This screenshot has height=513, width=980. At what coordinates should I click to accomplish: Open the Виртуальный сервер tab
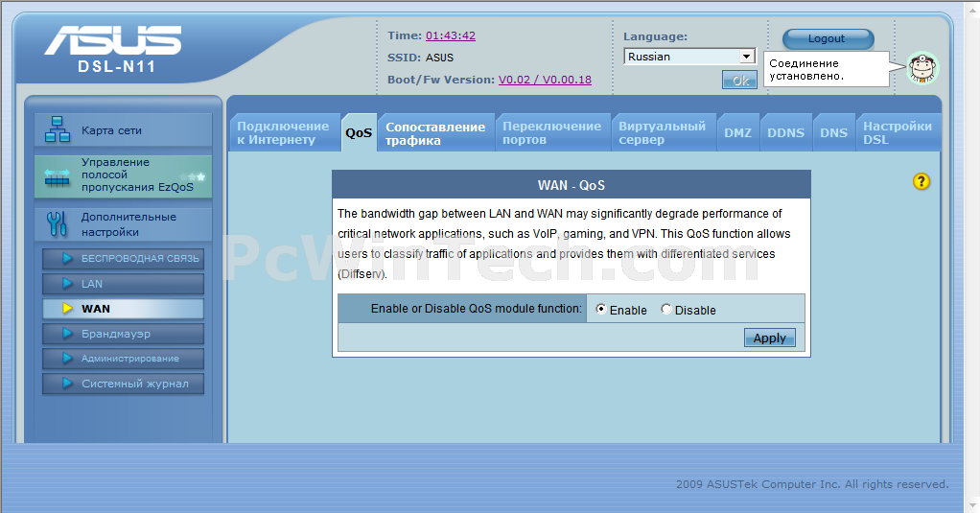662,132
